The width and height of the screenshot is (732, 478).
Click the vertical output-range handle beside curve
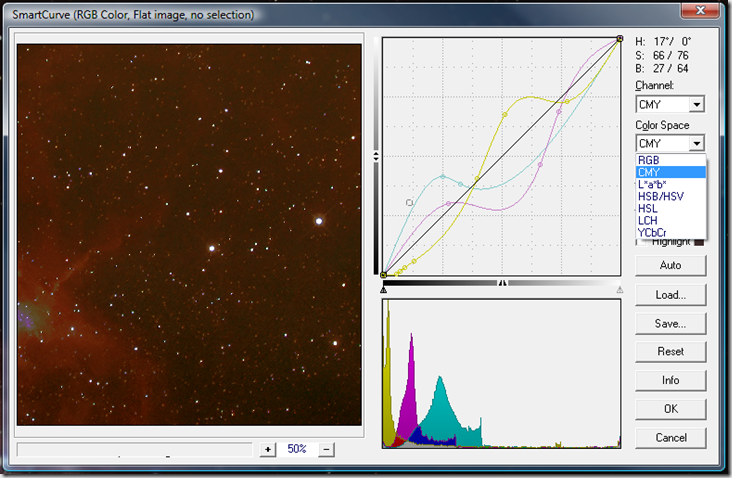click(376, 156)
